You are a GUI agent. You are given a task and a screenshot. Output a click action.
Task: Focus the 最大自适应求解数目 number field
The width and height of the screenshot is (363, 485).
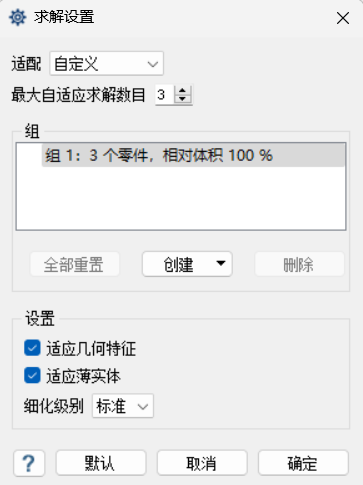pyautogui.click(x=165, y=95)
